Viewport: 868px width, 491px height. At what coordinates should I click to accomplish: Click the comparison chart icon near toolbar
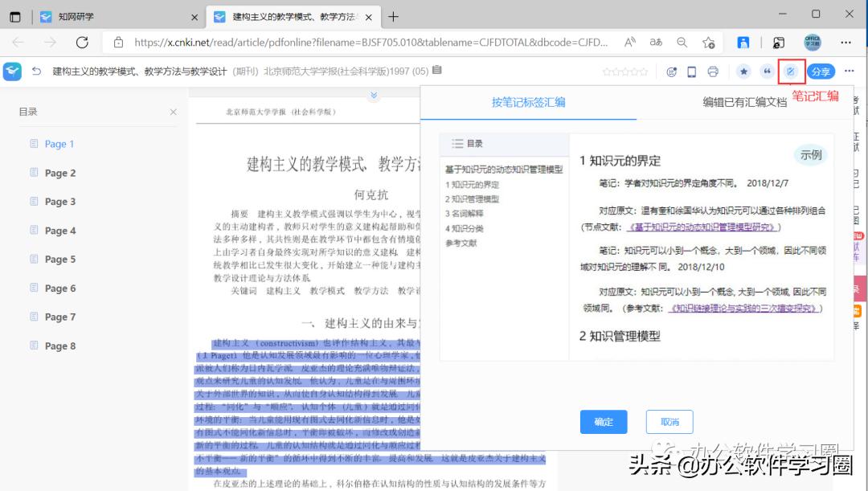point(674,72)
